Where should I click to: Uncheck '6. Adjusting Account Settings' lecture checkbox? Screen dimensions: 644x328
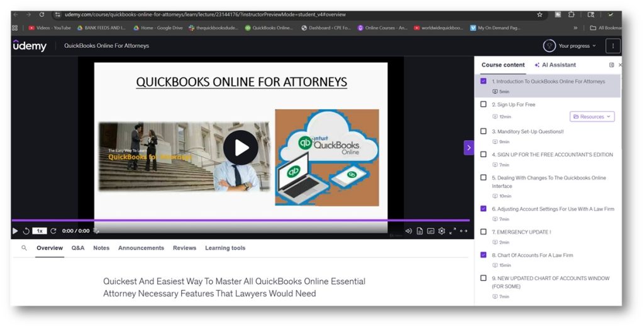pos(483,209)
